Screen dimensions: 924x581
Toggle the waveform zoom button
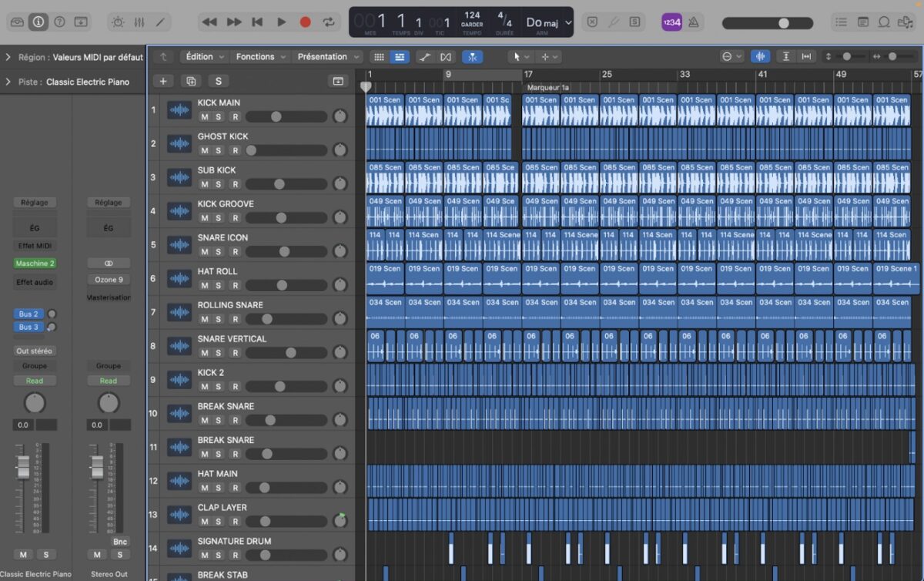pos(761,56)
